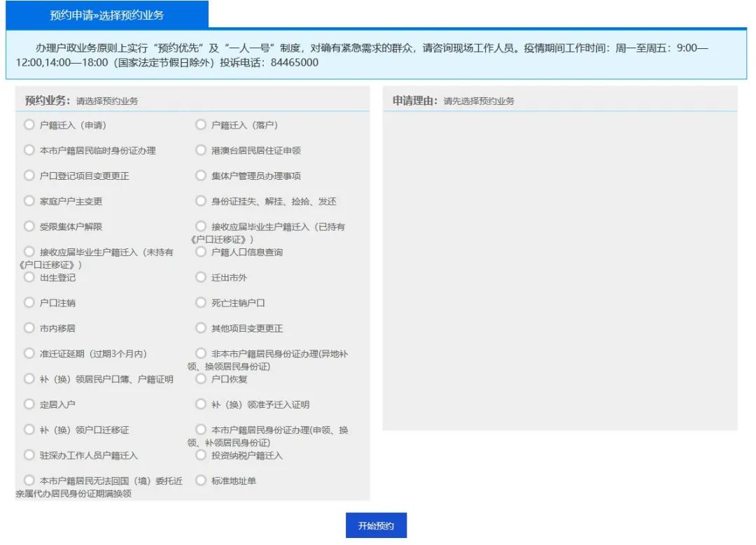Choose 准迁证延期（过期3个月内） option
This screenshot has height=545, width=756.
coord(29,353)
